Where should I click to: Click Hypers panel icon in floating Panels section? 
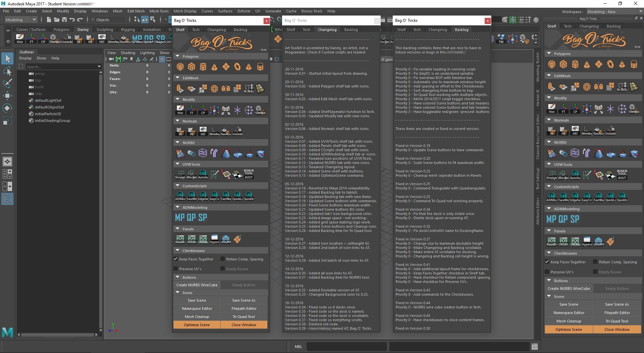pyautogui.click(x=214, y=239)
